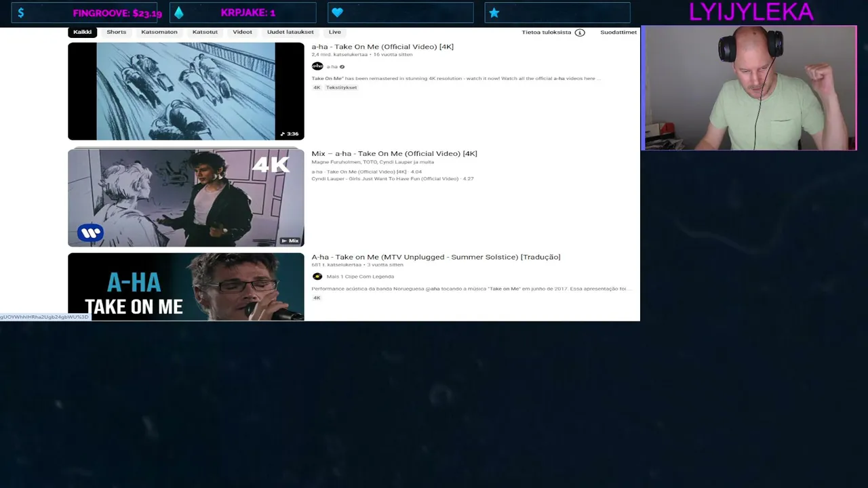
Task: Click title 'Mix – a-ha - Take On Me'
Action: pyautogui.click(x=395, y=154)
